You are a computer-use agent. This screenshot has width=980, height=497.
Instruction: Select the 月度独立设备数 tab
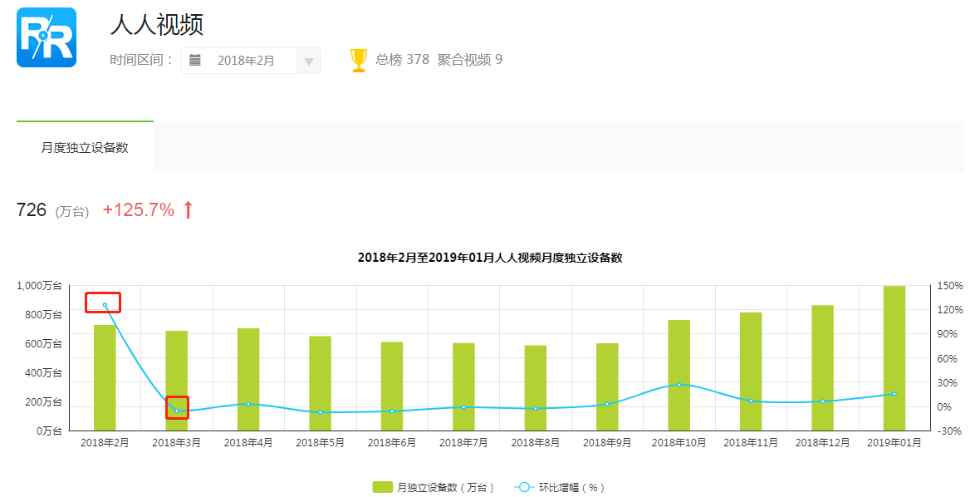[85, 147]
